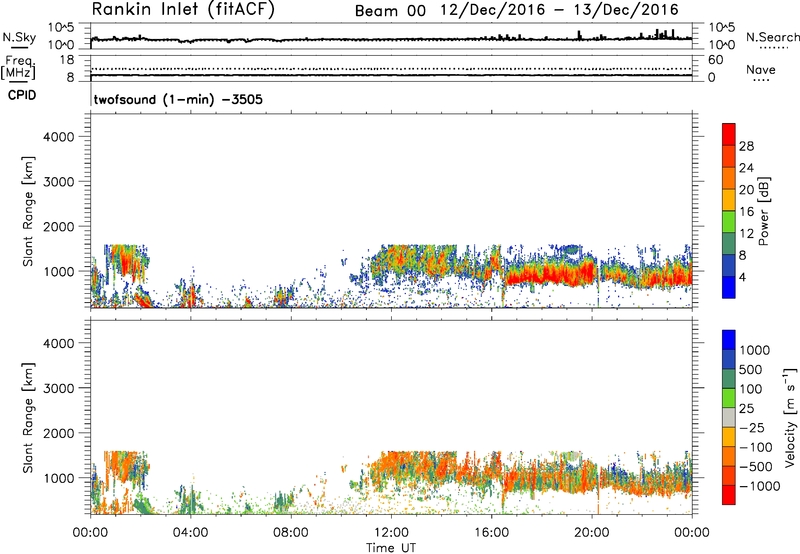The image size is (800, 554).
Task: Click the 100 label on Velocity colorbar
Action: coord(751,389)
